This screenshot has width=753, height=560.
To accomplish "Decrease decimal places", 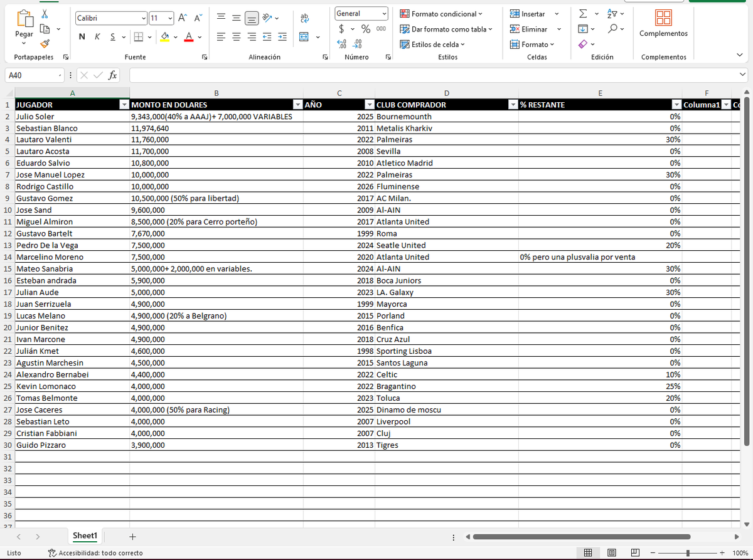I will 357,44.
